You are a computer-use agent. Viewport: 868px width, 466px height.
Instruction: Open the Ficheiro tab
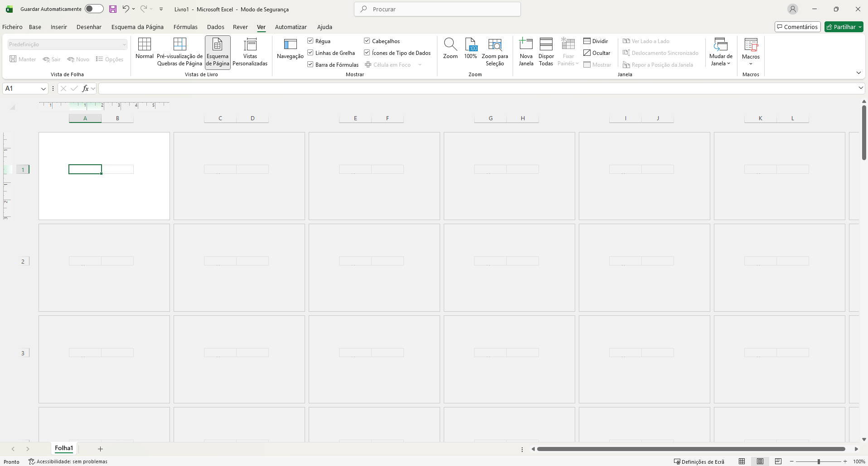12,27
